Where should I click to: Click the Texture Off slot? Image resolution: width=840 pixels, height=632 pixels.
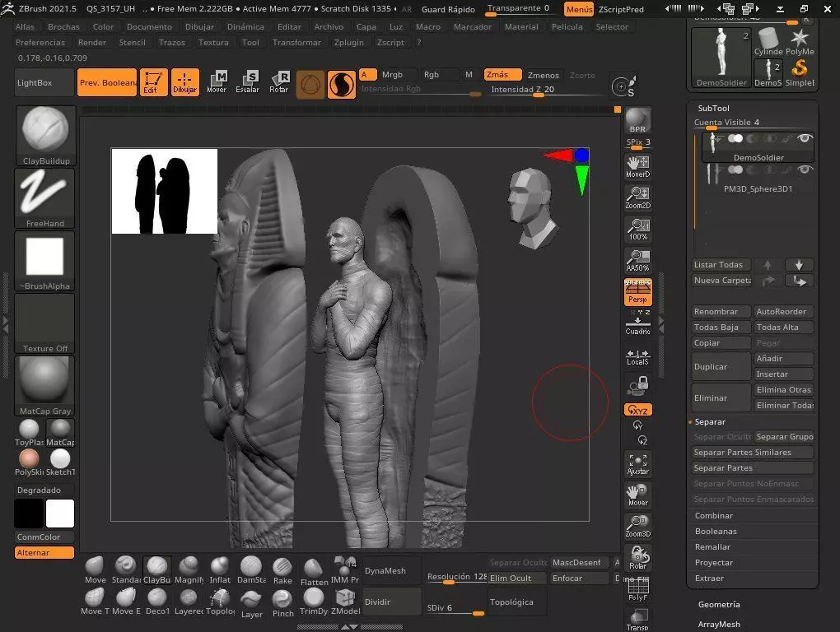45,323
